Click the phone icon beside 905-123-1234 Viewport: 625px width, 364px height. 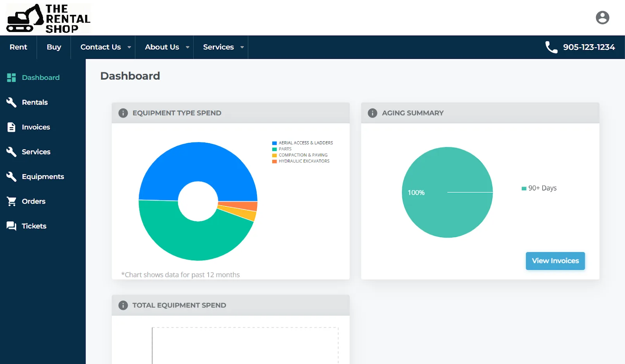pyautogui.click(x=551, y=47)
